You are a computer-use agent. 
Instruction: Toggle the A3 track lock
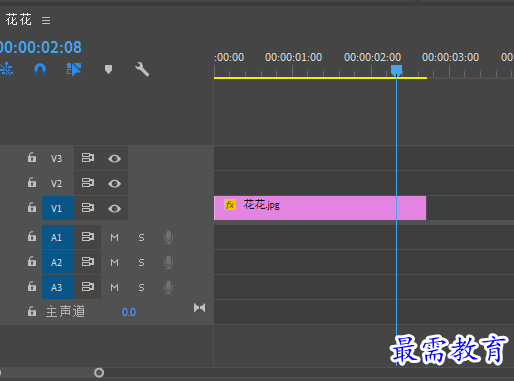pos(32,286)
